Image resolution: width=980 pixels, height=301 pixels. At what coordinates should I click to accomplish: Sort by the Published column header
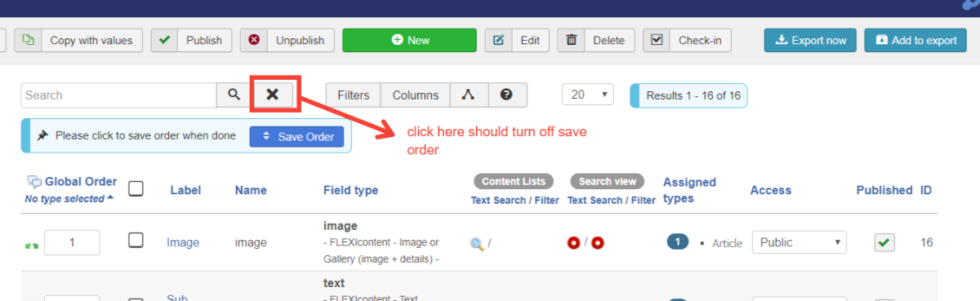tap(884, 190)
